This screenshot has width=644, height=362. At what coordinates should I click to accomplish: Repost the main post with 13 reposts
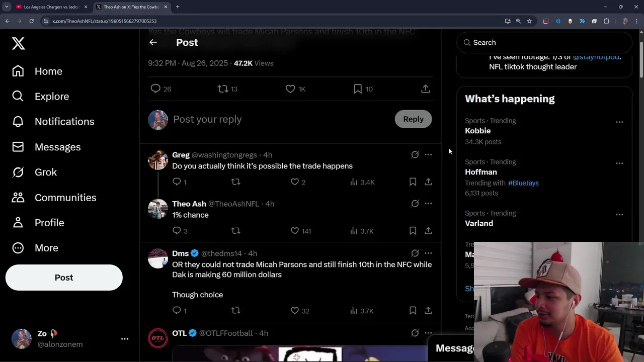[222, 89]
